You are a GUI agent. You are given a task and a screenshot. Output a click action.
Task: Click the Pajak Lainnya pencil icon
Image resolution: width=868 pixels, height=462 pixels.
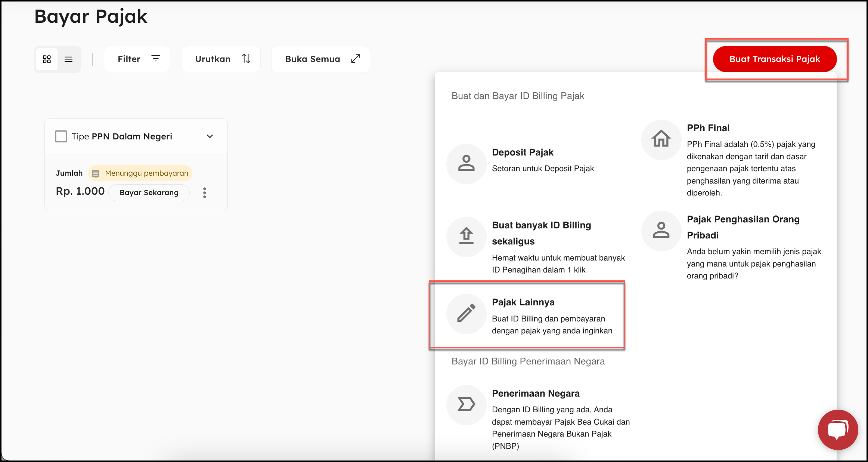tap(466, 313)
